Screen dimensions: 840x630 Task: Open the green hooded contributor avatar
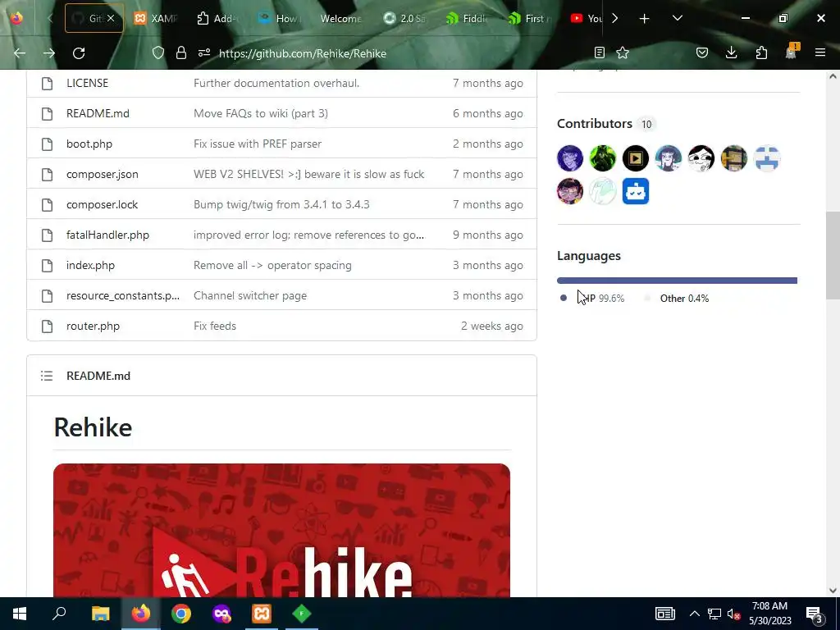pyautogui.click(x=603, y=158)
